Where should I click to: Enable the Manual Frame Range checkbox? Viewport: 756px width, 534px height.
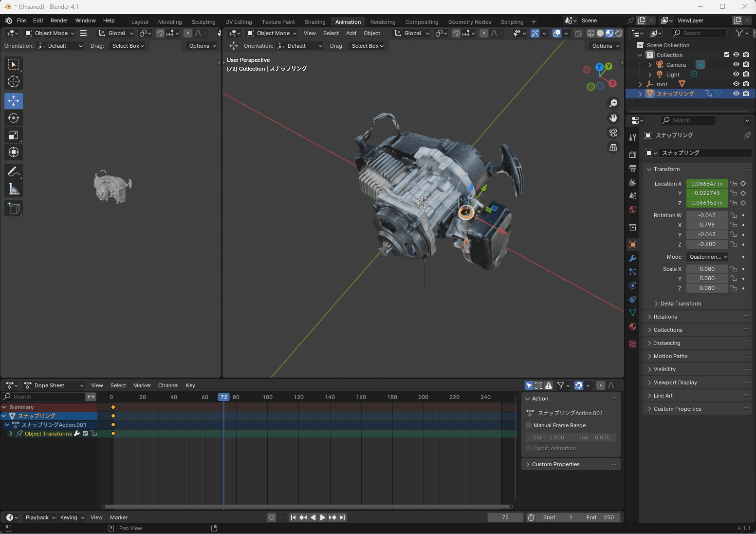point(529,425)
